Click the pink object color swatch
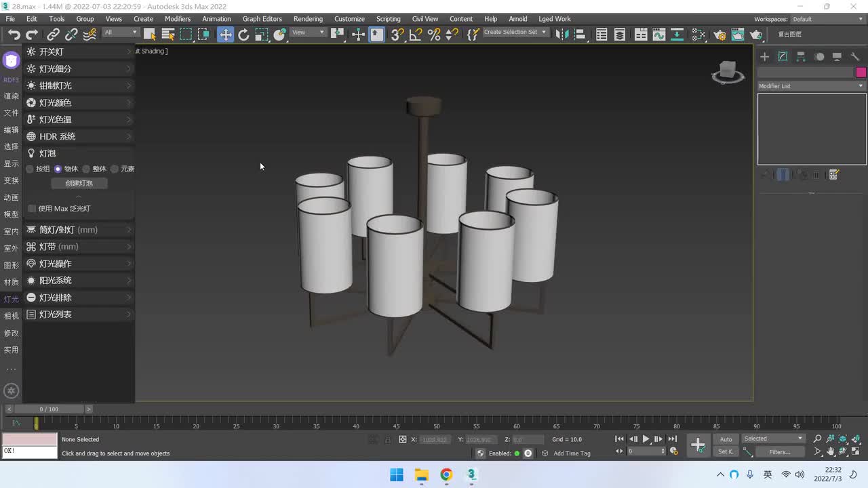The height and width of the screenshot is (488, 868). click(861, 73)
